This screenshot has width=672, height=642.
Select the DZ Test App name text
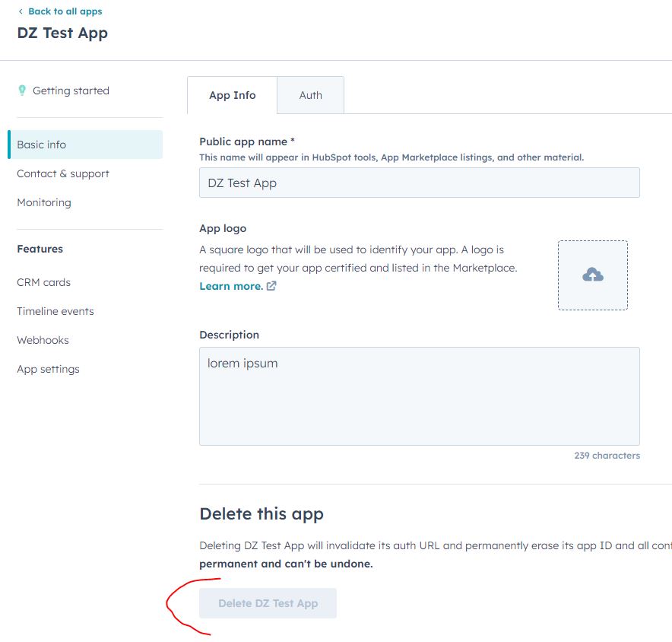coord(63,33)
